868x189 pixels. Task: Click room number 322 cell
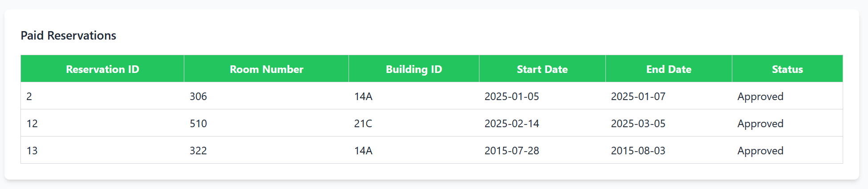click(x=198, y=151)
